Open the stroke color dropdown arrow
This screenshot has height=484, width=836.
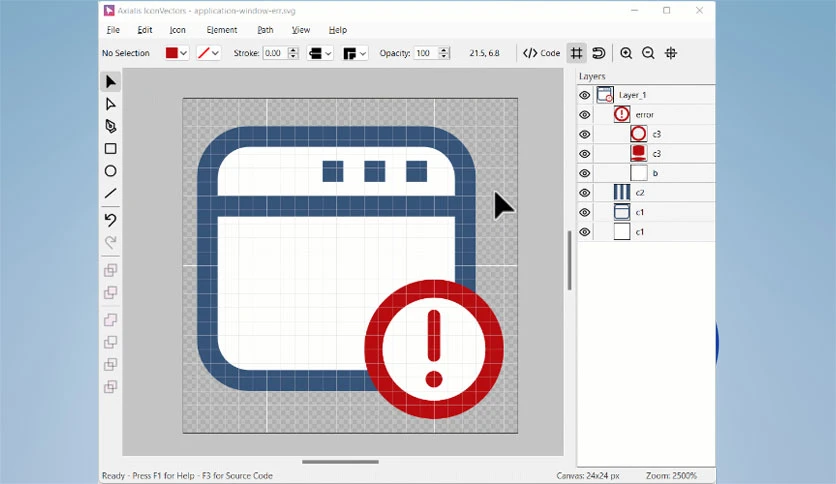215,53
